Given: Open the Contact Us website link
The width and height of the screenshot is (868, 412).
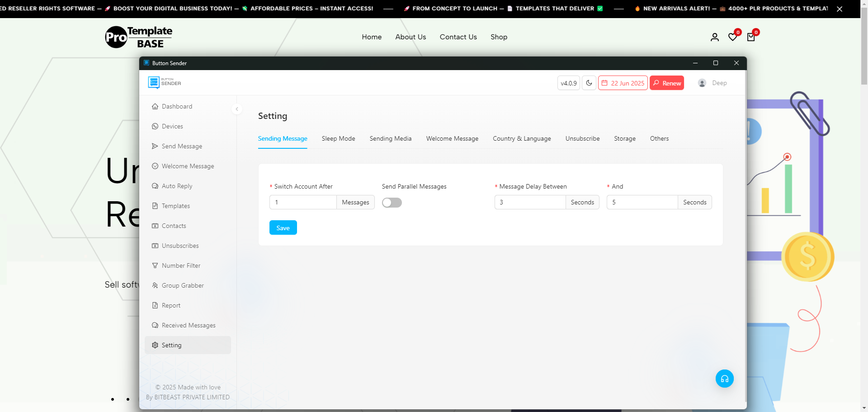Looking at the screenshot, I should 458,37.
